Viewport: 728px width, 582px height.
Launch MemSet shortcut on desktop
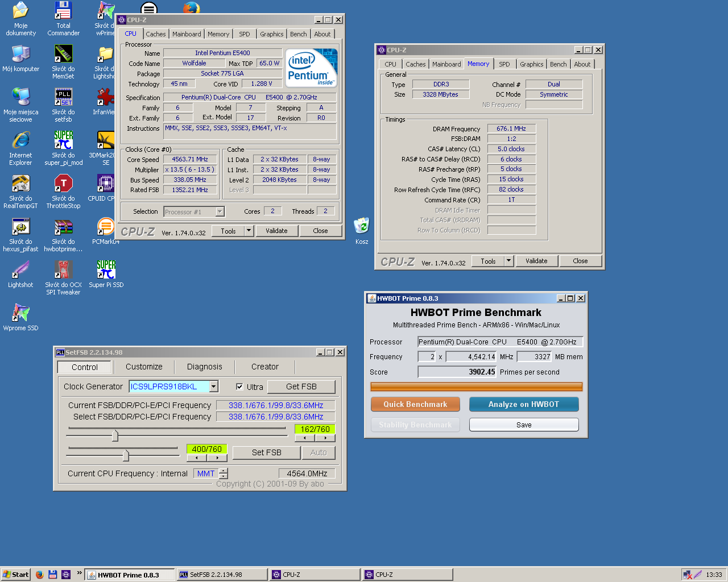coord(63,62)
